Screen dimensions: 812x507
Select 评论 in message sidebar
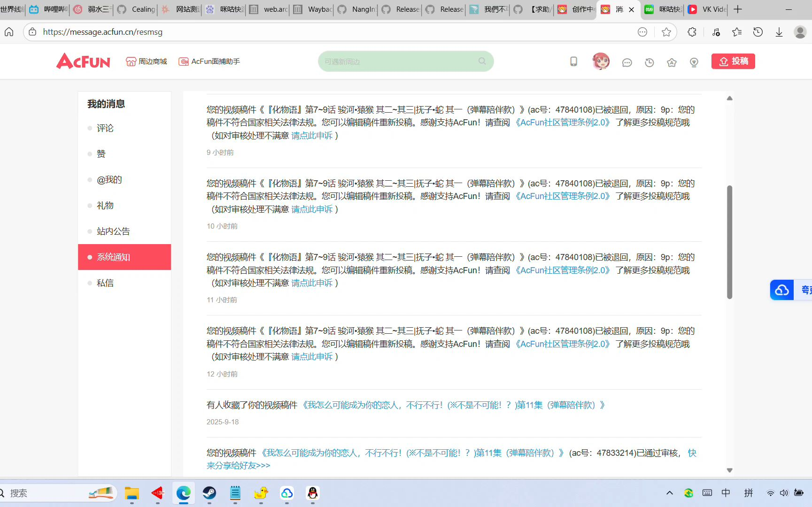coord(124,128)
